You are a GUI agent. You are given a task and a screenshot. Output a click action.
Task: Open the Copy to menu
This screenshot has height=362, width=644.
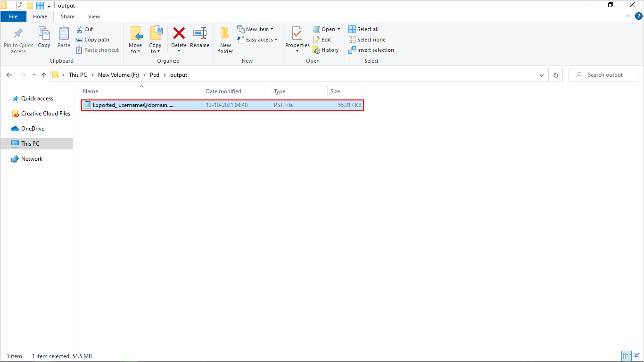pos(155,40)
